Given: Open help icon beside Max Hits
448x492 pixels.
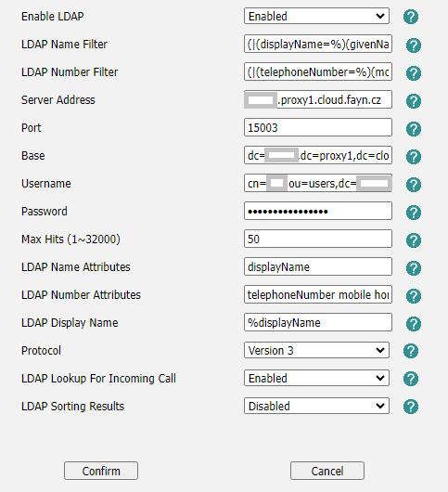Looking at the screenshot, I should (414, 240).
